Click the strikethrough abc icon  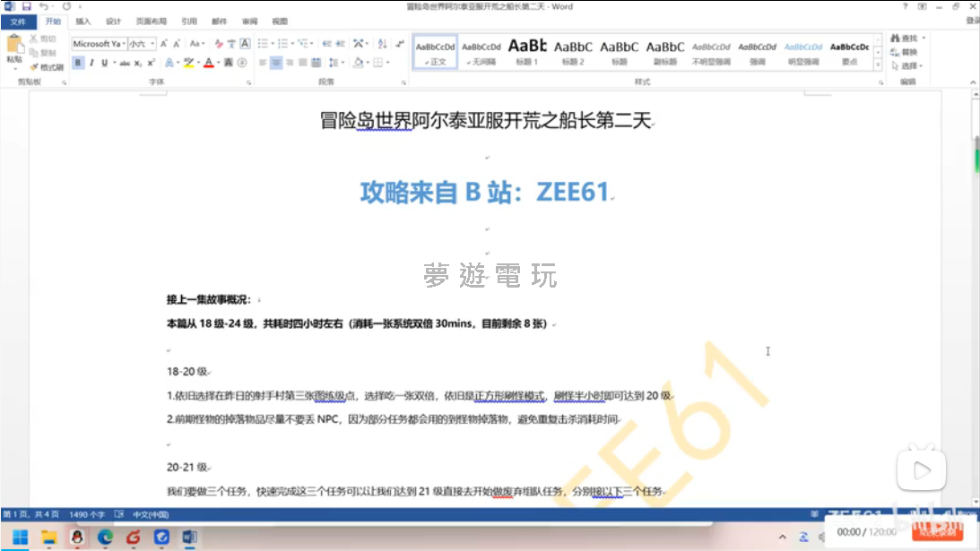(125, 63)
